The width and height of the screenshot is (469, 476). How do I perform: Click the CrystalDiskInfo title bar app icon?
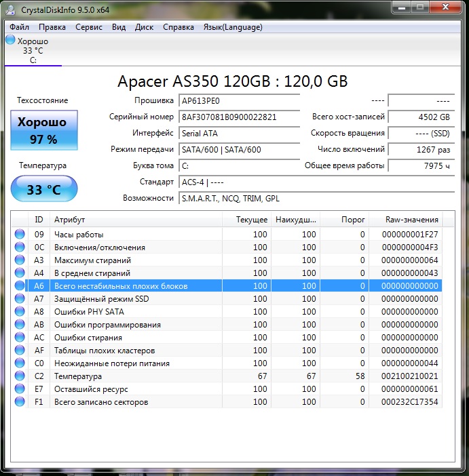10,9
